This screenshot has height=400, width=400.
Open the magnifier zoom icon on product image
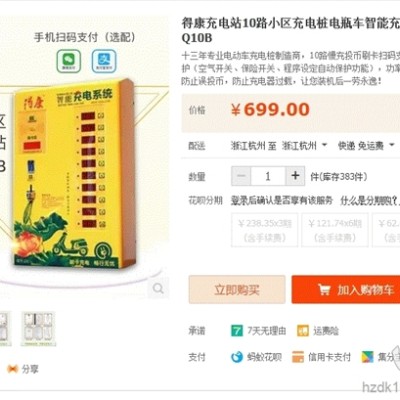pos(158,288)
